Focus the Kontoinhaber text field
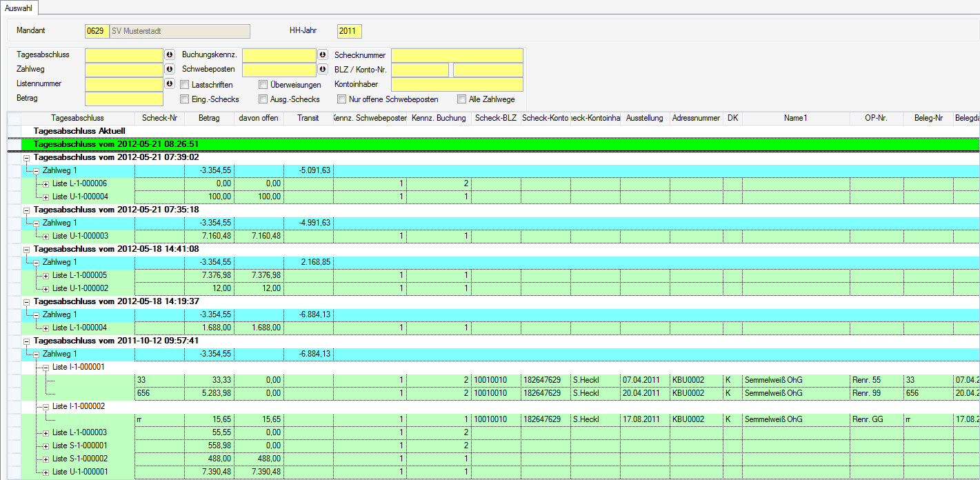980x480 pixels. tap(457, 84)
